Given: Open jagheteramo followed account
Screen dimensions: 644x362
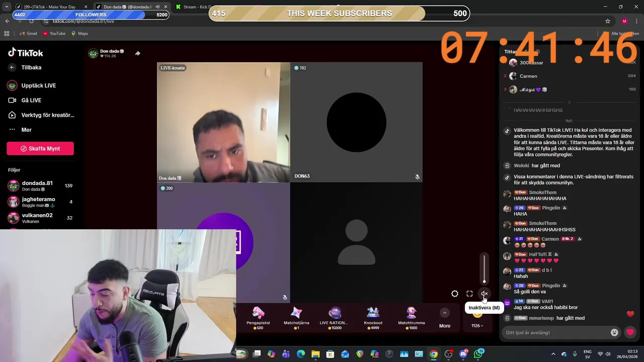Looking at the screenshot, I should coord(40,202).
